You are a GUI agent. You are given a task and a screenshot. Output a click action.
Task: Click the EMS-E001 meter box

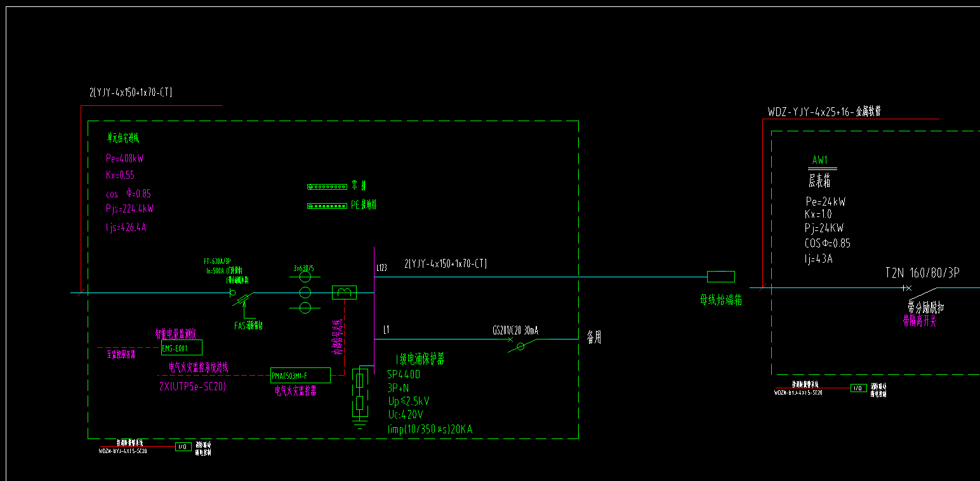click(x=182, y=347)
